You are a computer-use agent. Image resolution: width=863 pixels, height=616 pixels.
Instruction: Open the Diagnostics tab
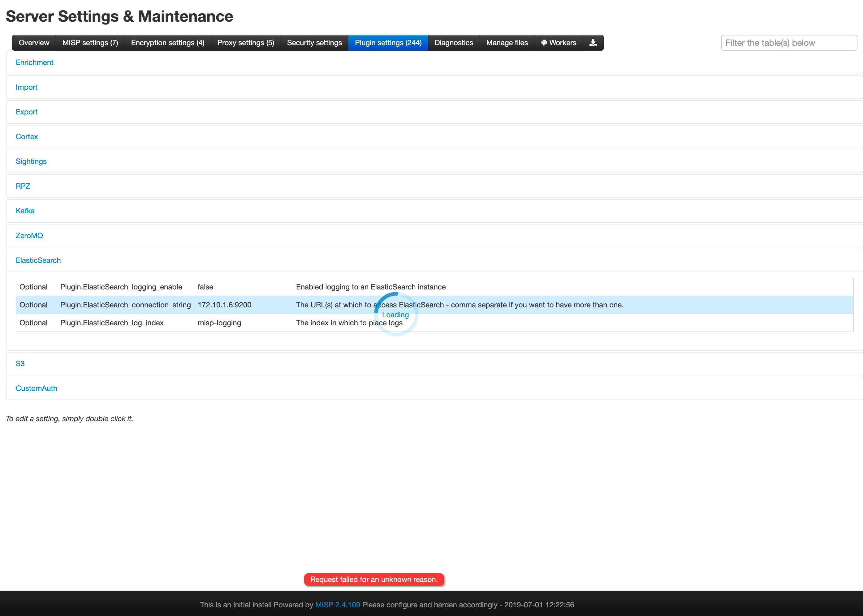[x=454, y=42]
